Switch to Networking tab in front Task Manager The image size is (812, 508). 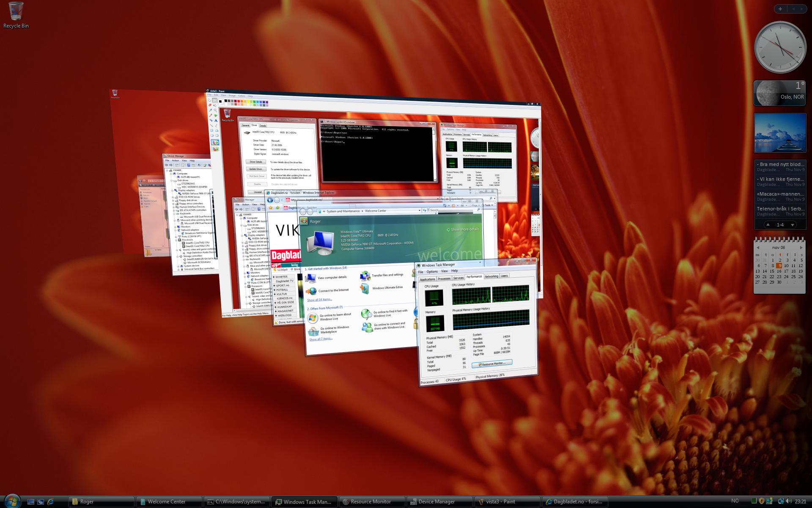coord(491,276)
